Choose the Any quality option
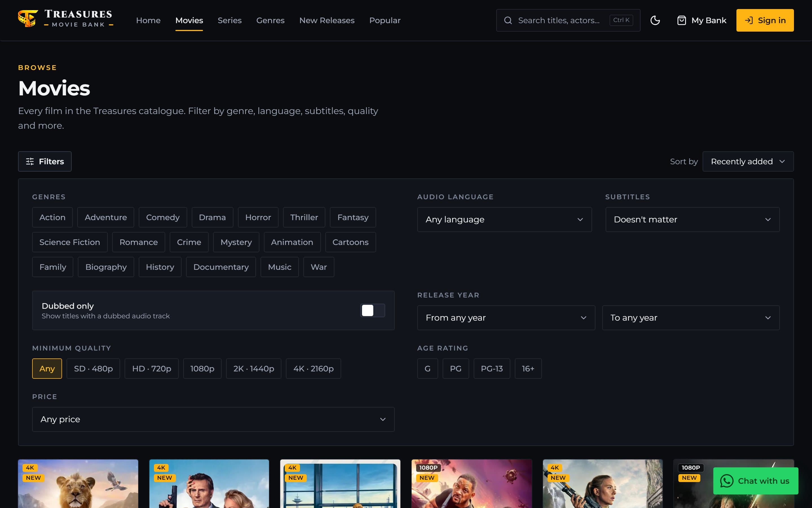The image size is (812, 508). 47,369
